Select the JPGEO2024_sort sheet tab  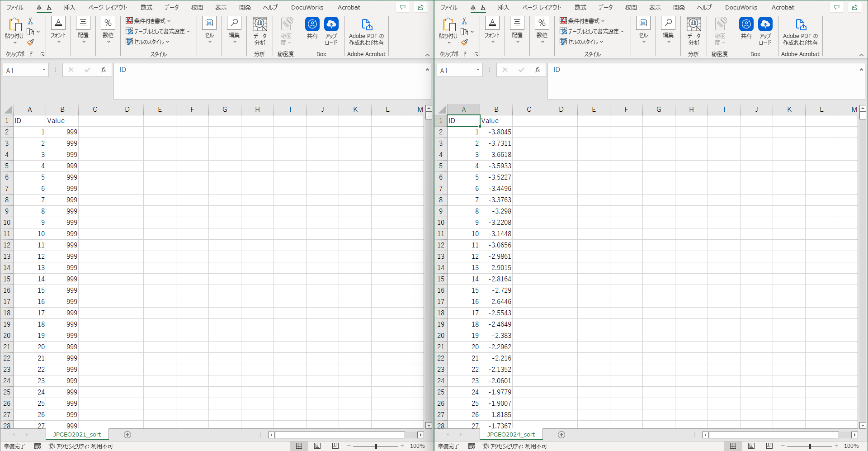click(x=511, y=435)
